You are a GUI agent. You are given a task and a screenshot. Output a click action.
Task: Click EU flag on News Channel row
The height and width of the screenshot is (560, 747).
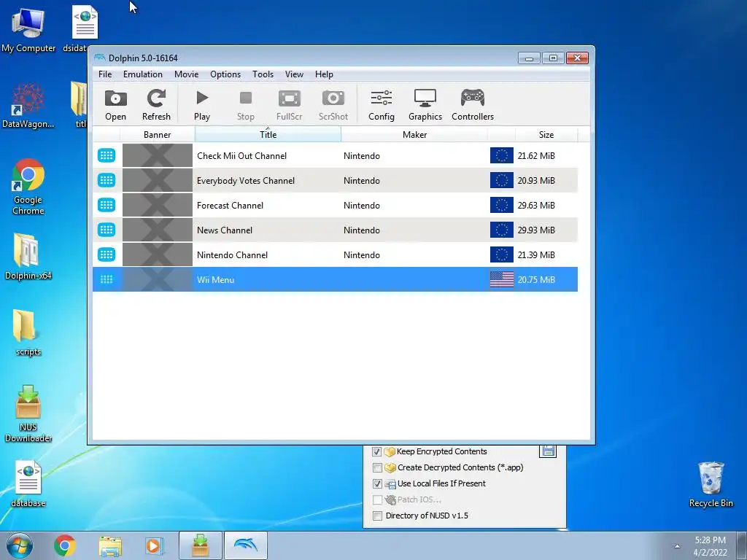502,230
